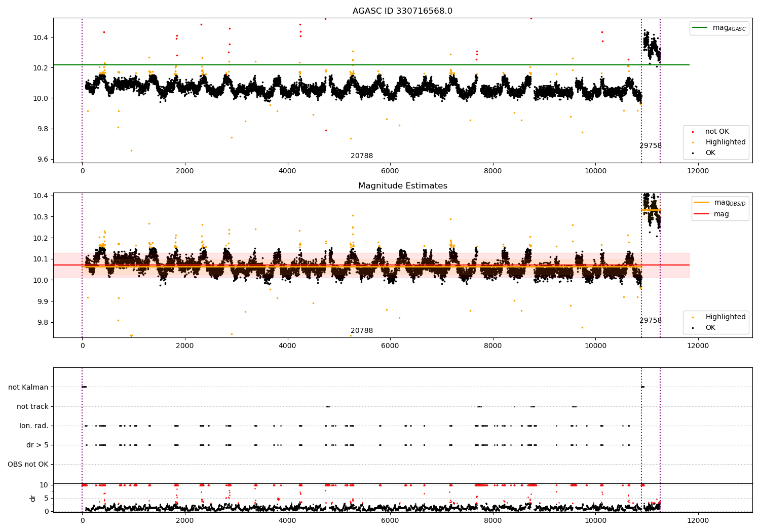Click the red mag horizontal line in middle plot
The width and height of the screenshot is (760, 532).
[x=371, y=265]
